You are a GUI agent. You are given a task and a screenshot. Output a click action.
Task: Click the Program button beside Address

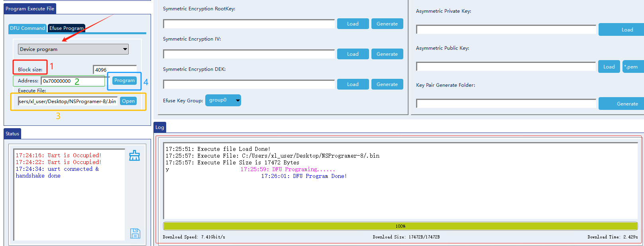[124, 80]
